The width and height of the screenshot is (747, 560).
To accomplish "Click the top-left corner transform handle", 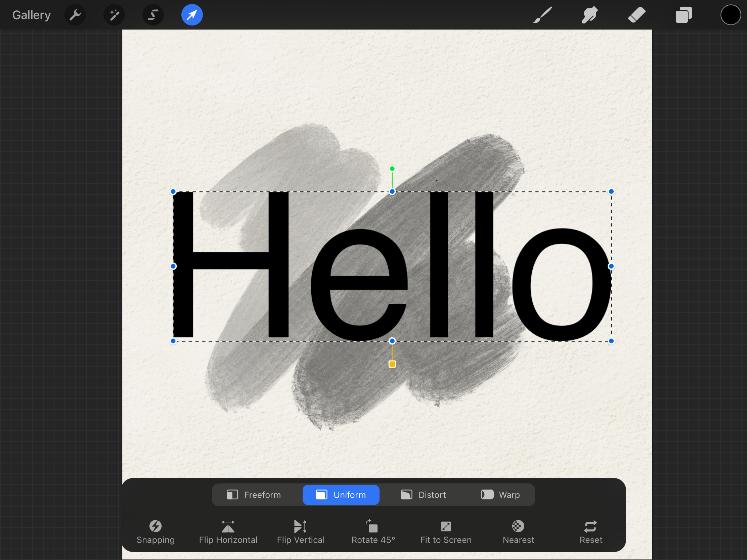I will (x=173, y=191).
